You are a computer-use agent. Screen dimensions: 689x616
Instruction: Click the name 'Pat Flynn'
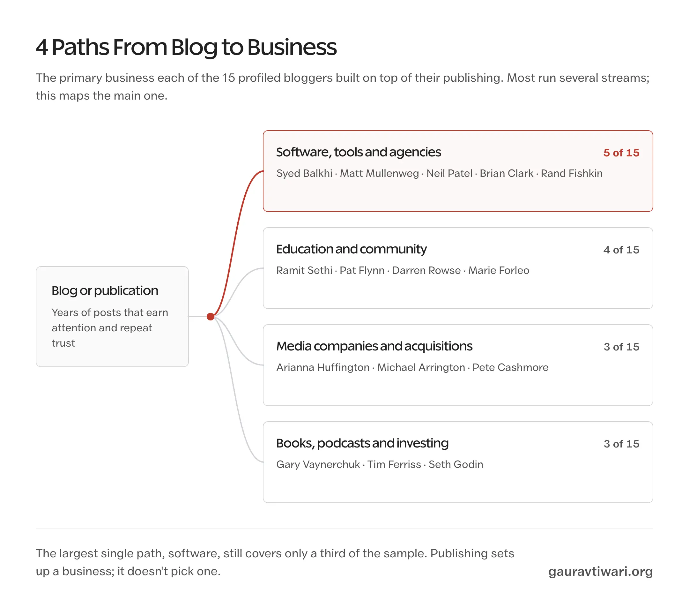click(x=362, y=270)
